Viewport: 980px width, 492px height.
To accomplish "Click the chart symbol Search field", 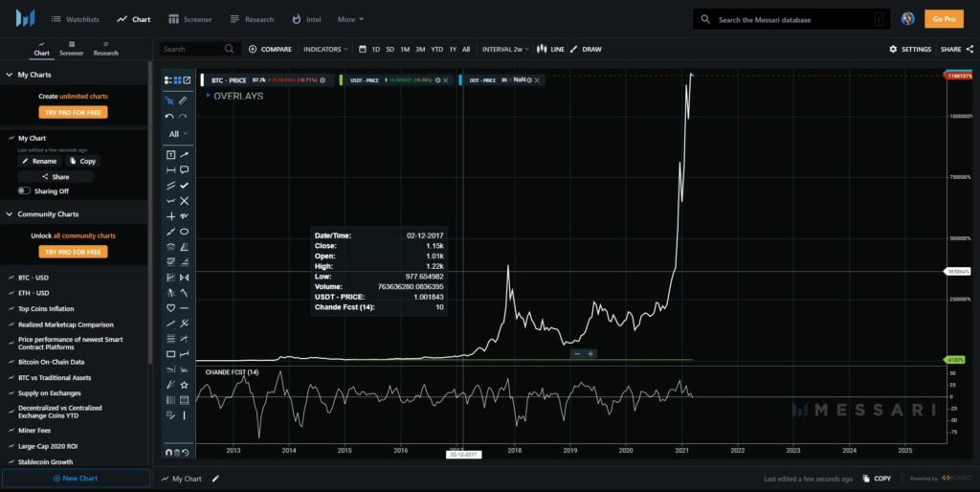I will click(197, 49).
